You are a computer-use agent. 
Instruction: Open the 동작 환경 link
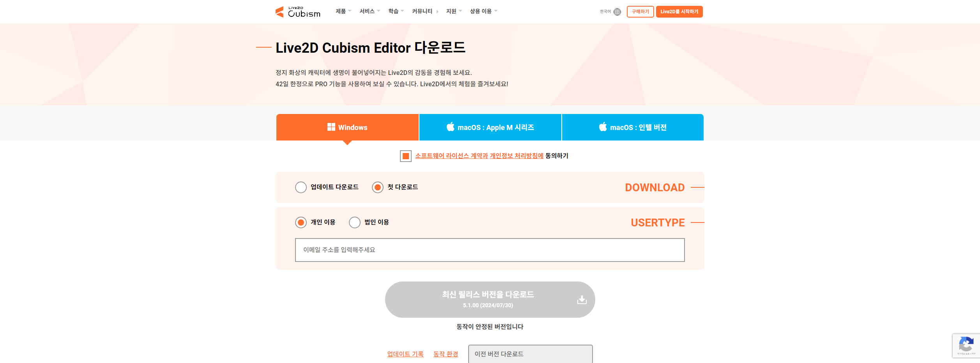pyautogui.click(x=446, y=354)
